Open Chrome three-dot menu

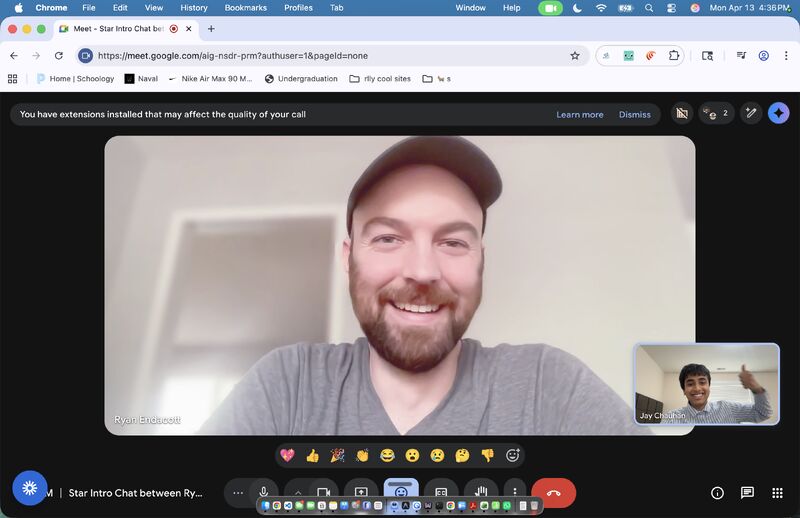click(x=786, y=56)
